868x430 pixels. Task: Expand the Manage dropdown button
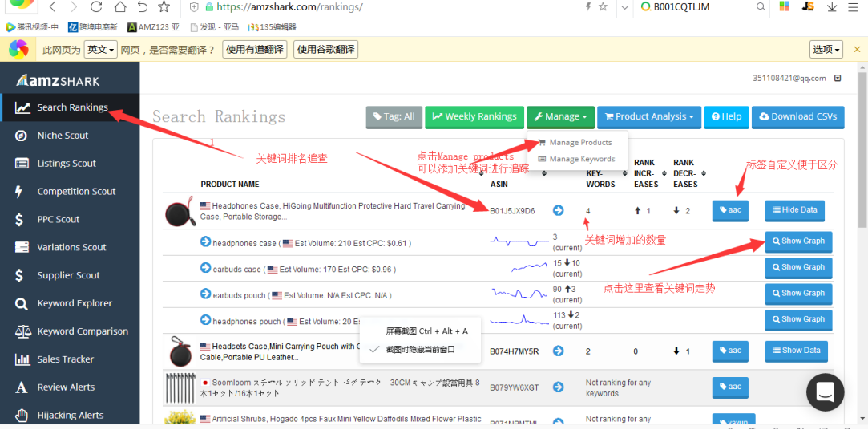click(x=560, y=117)
